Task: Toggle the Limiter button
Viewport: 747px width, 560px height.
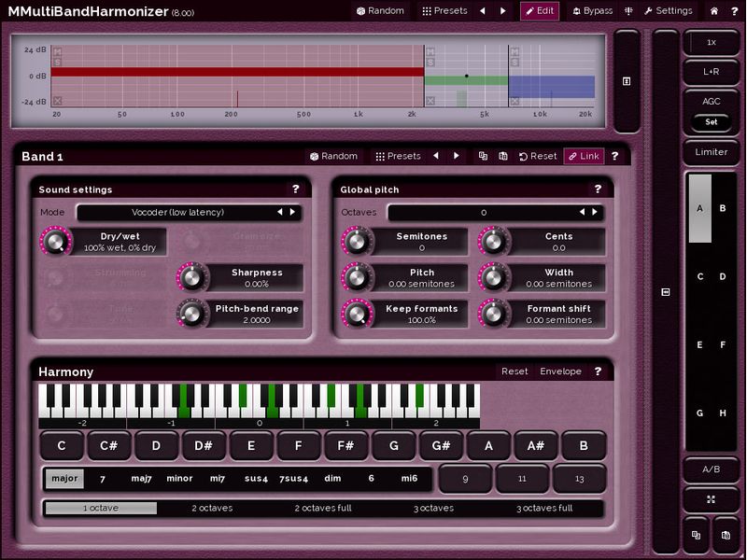Action: coord(712,152)
